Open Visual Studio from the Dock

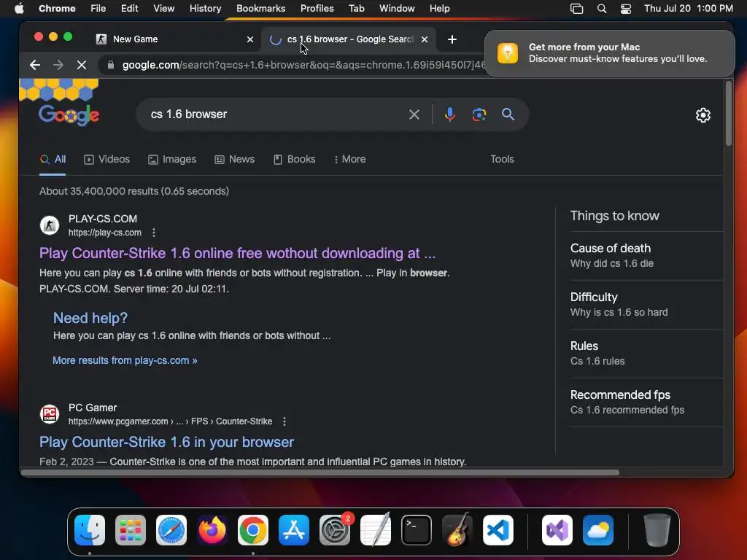(557, 530)
